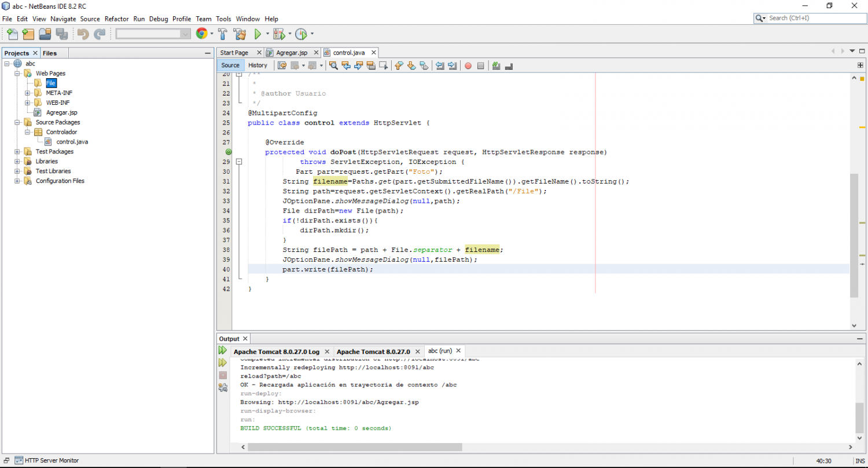Click the Build Project hammer icon
Viewport: 868px width, 468px height.
point(222,34)
